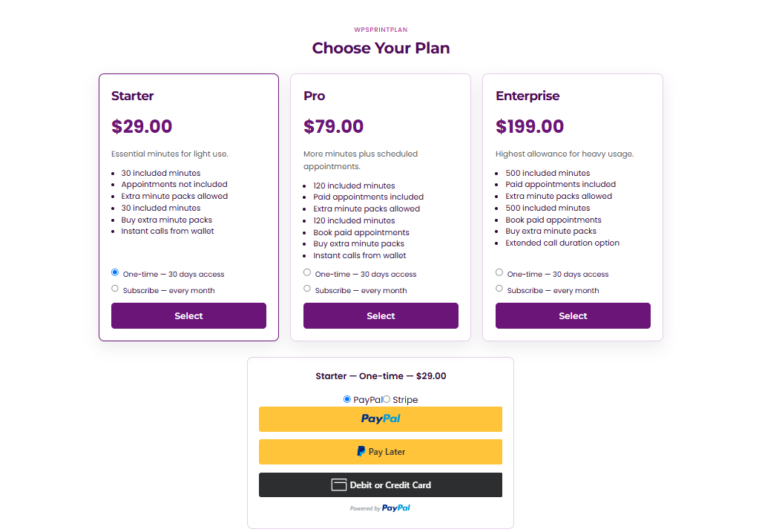Select the Starter plan button
Image resolution: width=782 pixels, height=532 pixels.
click(x=188, y=315)
